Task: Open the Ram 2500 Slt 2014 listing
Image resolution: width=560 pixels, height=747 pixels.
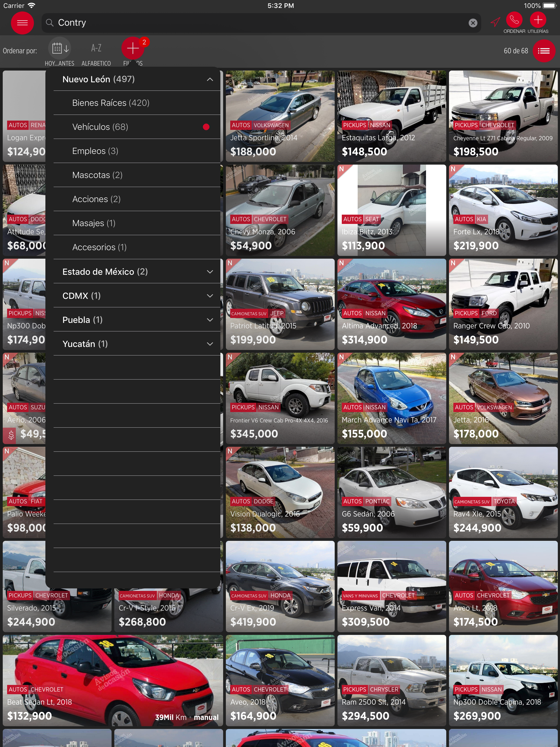Action: (392, 681)
